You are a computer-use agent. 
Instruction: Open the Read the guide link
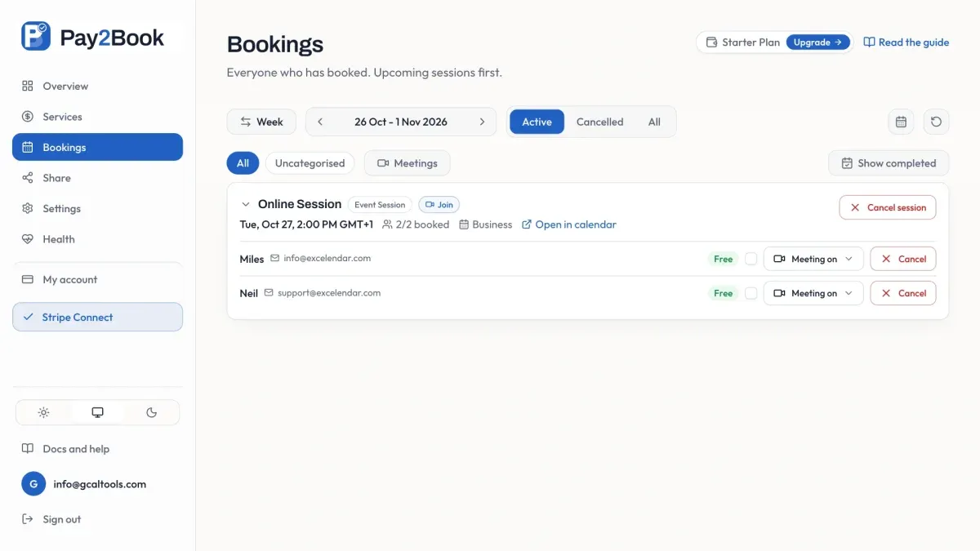point(906,42)
